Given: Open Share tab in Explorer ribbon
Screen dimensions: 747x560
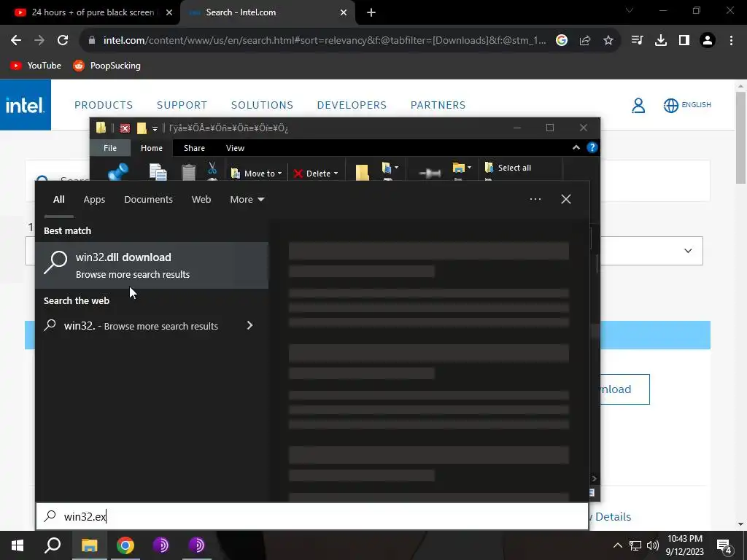Looking at the screenshot, I should (194, 148).
